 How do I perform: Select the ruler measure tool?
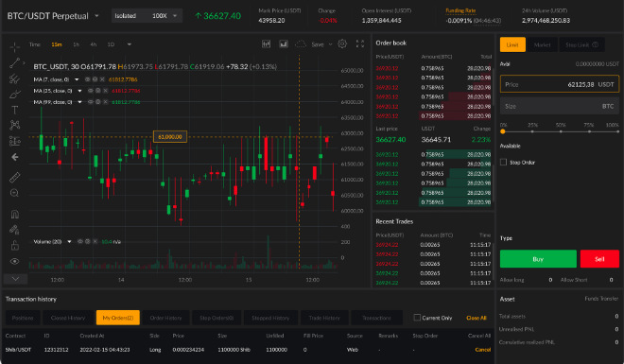coord(15,177)
